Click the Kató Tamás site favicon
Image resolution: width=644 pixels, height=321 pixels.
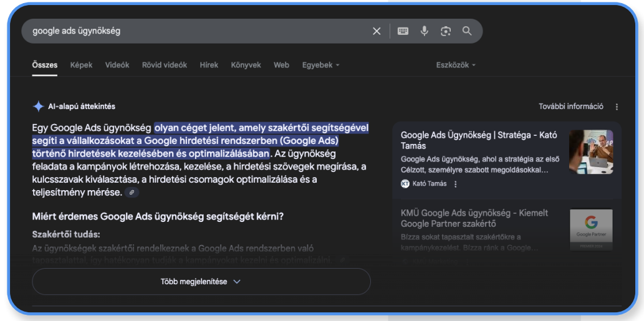coord(405,184)
